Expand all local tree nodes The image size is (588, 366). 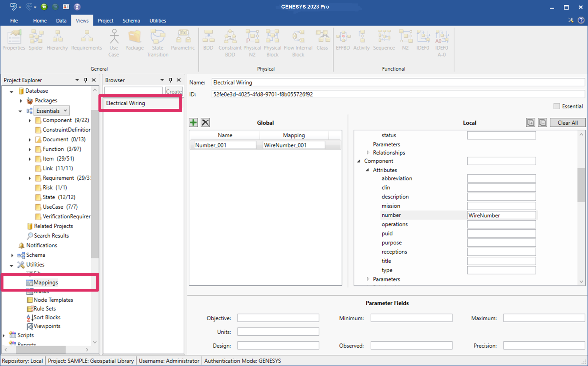tap(530, 123)
